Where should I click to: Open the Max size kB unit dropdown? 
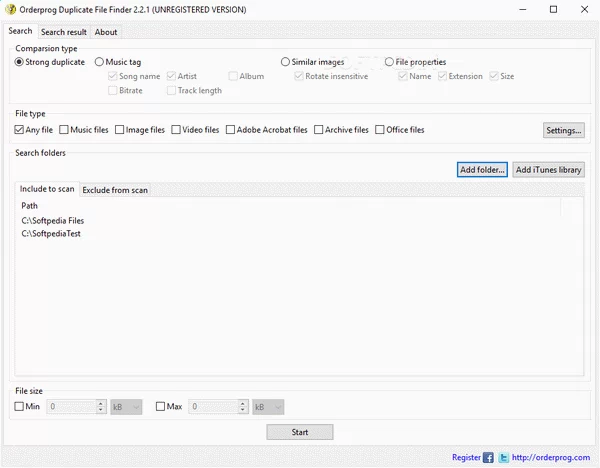[x=268, y=407]
